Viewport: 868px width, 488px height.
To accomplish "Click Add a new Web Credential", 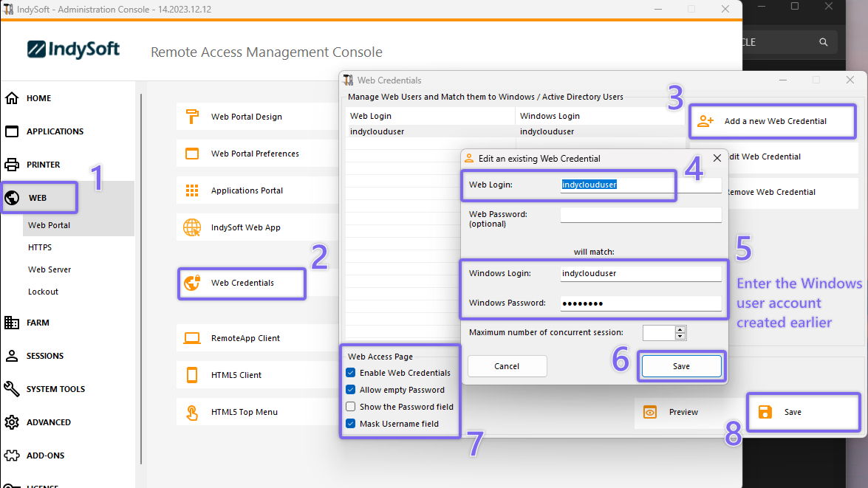I will click(773, 121).
